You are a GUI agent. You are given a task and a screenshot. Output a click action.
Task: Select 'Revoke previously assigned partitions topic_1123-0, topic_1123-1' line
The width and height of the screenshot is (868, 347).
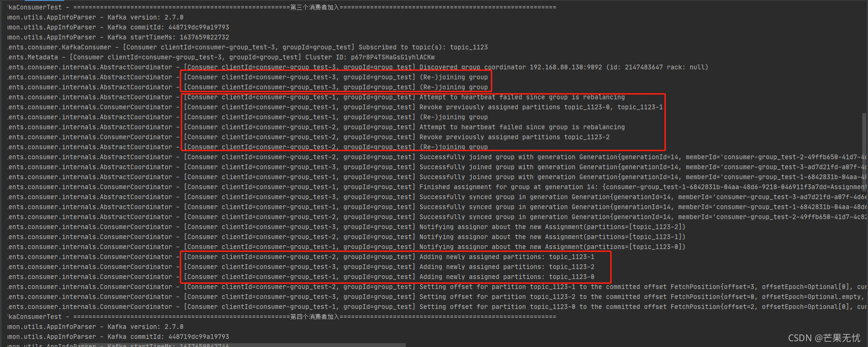pos(335,107)
